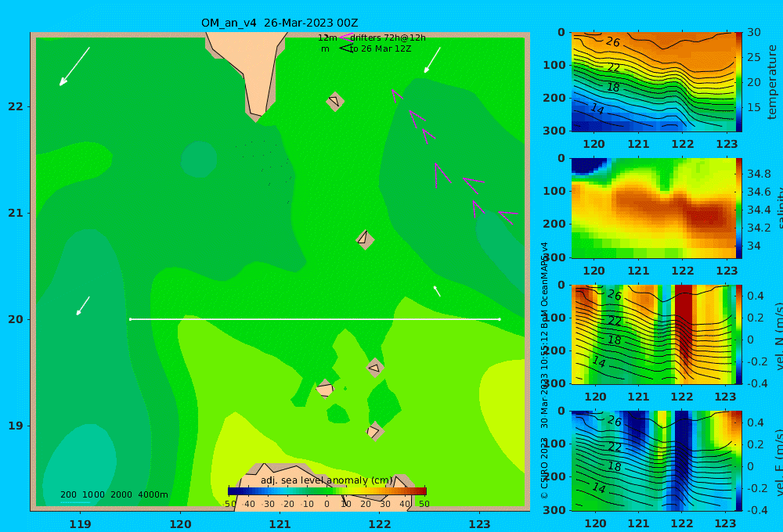
Task: Click the depth tick 100 of the temperature plot
Action: [x=554, y=65]
